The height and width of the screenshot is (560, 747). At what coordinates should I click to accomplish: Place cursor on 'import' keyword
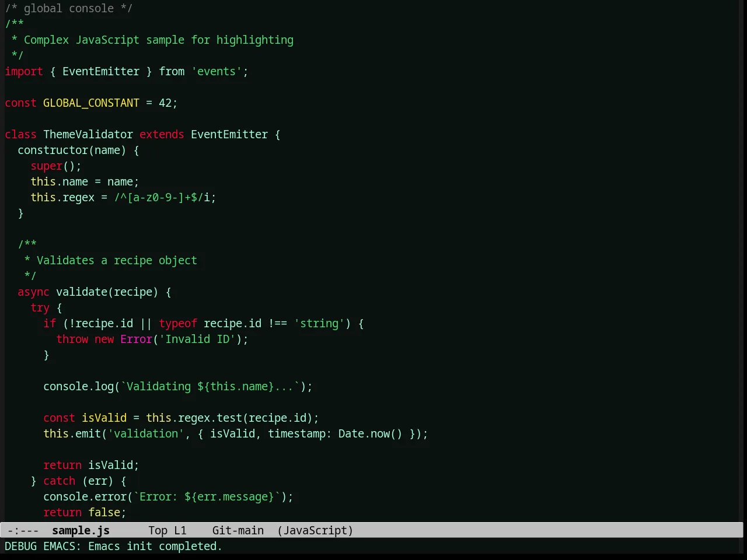[x=24, y=71]
